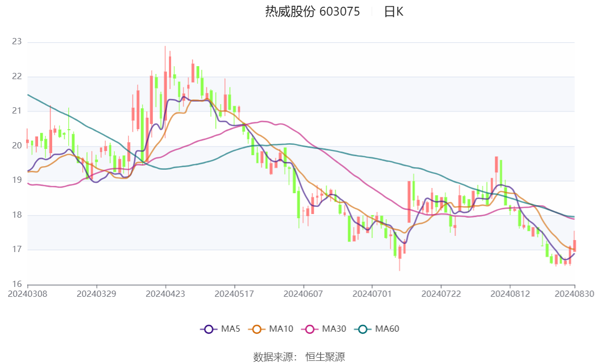Click y-axis value label 17
Screen dimensions: 598x364
[17, 249]
